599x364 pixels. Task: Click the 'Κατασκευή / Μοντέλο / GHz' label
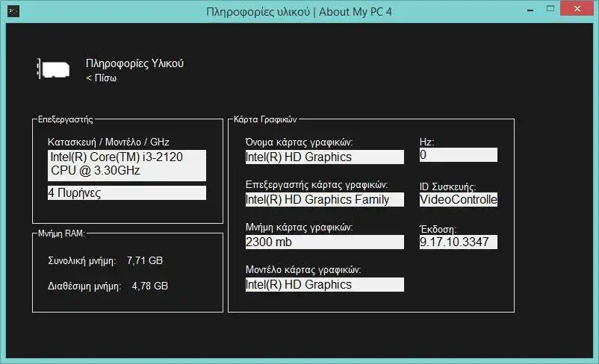coord(108,142)
